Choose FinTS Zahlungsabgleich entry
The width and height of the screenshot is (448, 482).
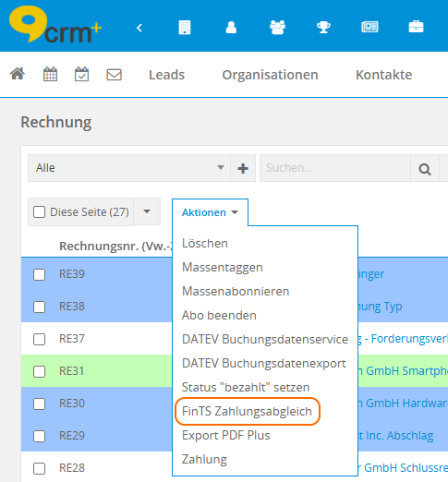pyautogui.click(x=247, y=411)
